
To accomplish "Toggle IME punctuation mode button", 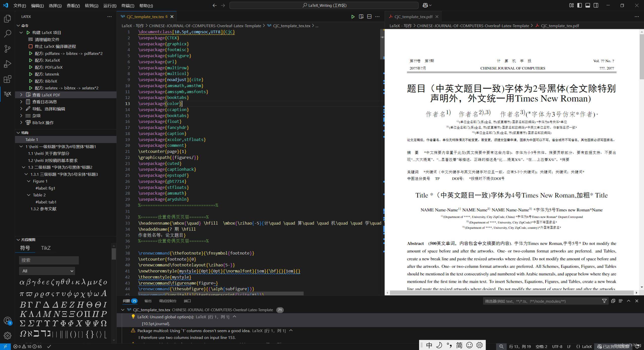I will click(x=449, y=345).
